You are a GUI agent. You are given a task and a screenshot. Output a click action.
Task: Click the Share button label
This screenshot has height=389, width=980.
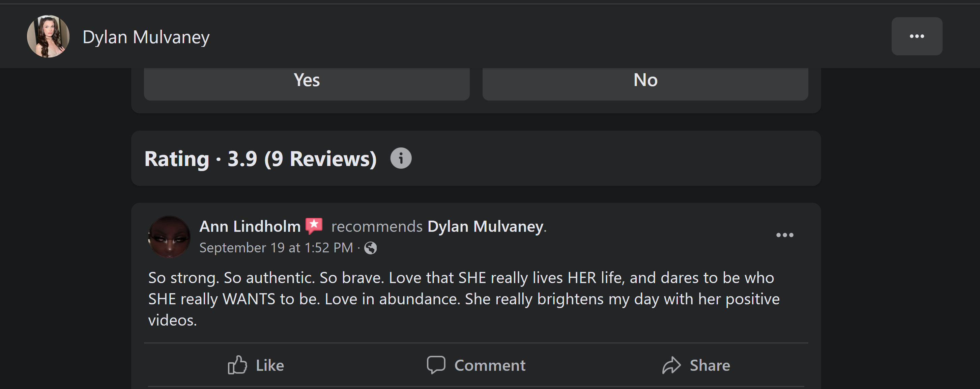710,365
